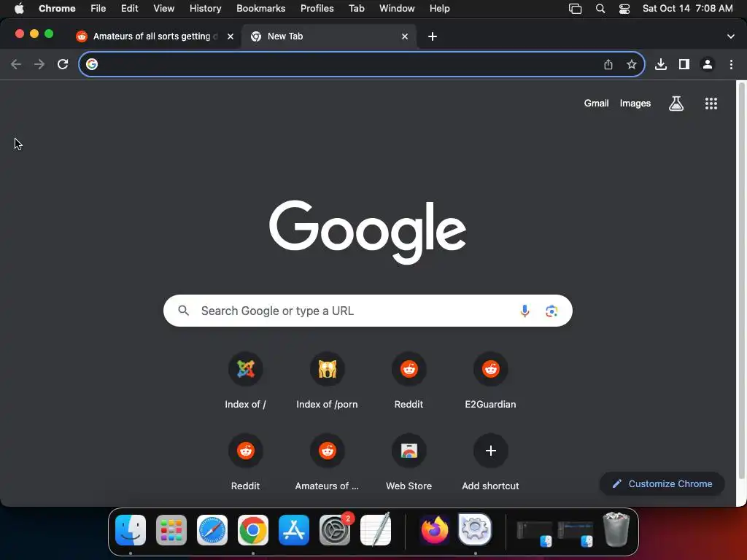Click the screen mirroring menu bar icon
The image size is (747, 560).
[x=575, y=9]
